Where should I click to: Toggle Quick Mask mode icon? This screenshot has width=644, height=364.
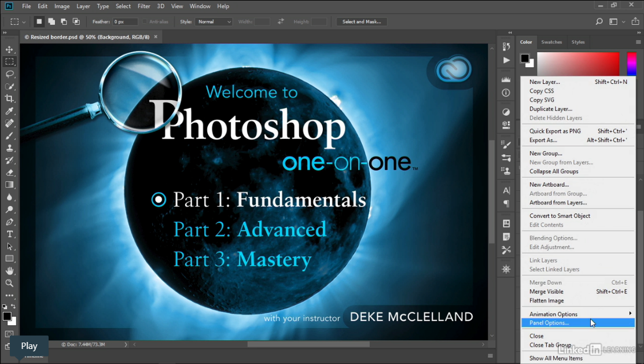coord(9,334)
